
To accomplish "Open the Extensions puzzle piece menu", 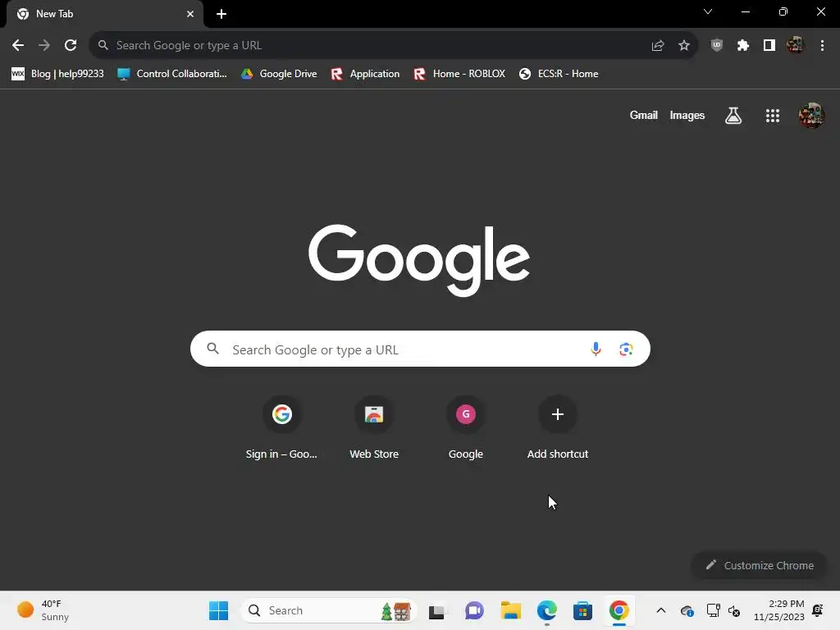I will 743,46.
